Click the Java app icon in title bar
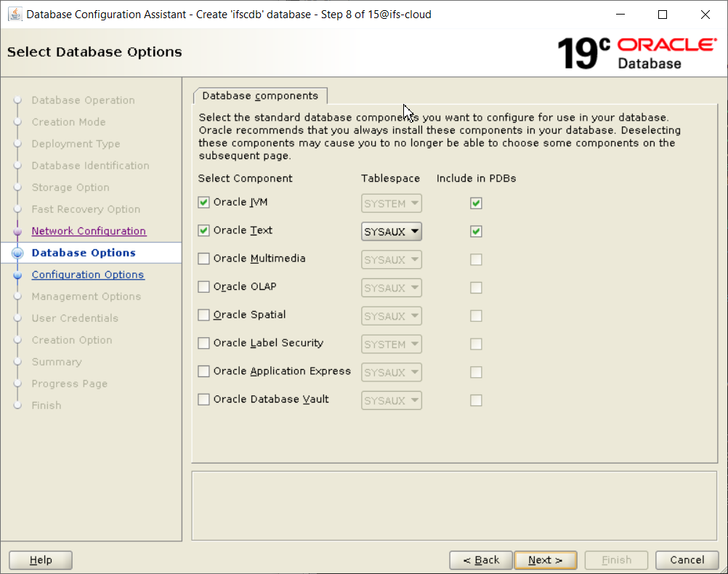This screenshot has width=728, height=574. [x=15, y=15]
